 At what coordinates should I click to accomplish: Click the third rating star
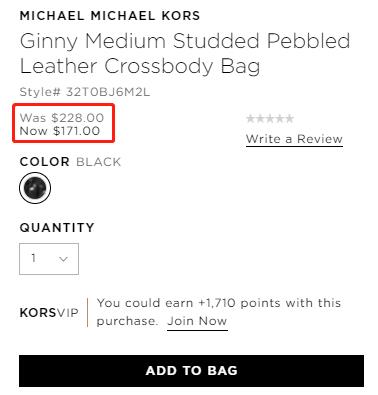point(270,118)
